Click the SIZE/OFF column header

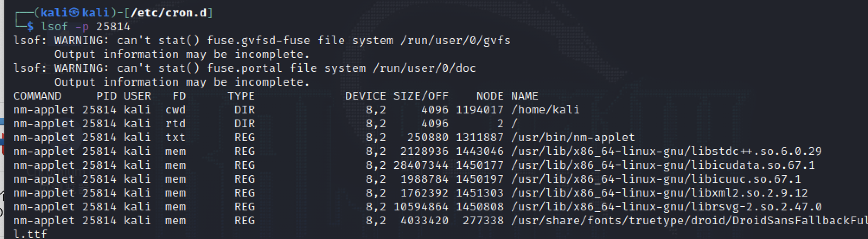click(x=421, y=96)
